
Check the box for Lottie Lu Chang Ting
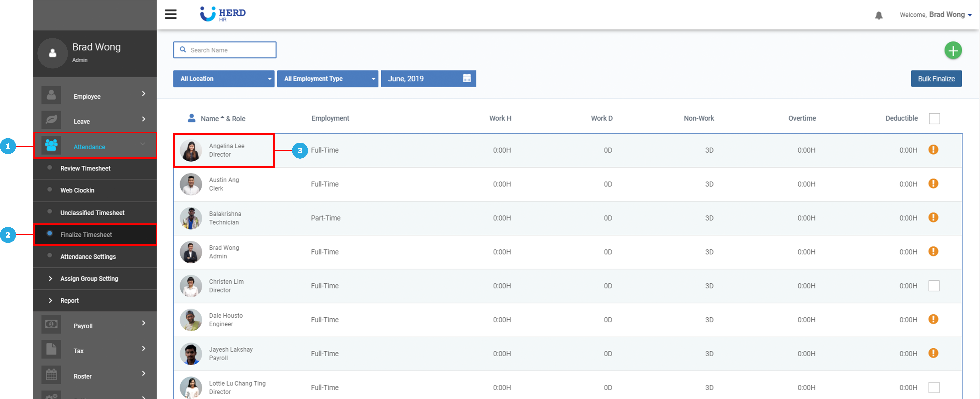point(934,388)
